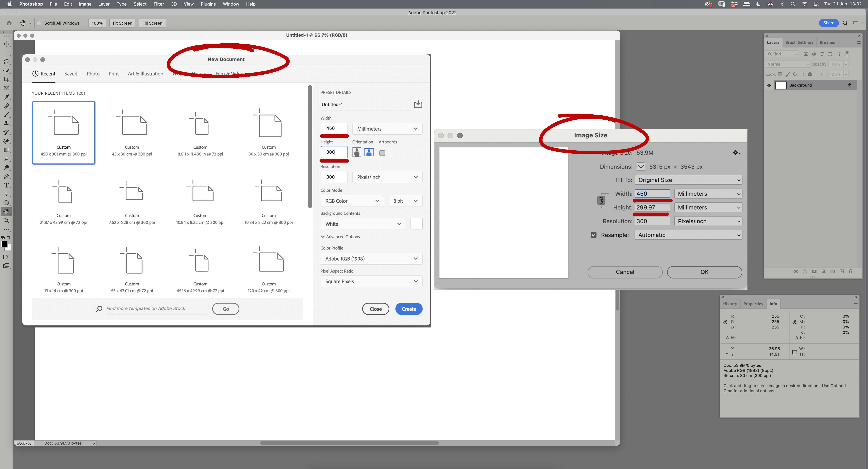Open Image Size gear settings menu
Image resolution: width=868 pixels, height=469 pixels.
pyautogui.click(x=736, y=153)
